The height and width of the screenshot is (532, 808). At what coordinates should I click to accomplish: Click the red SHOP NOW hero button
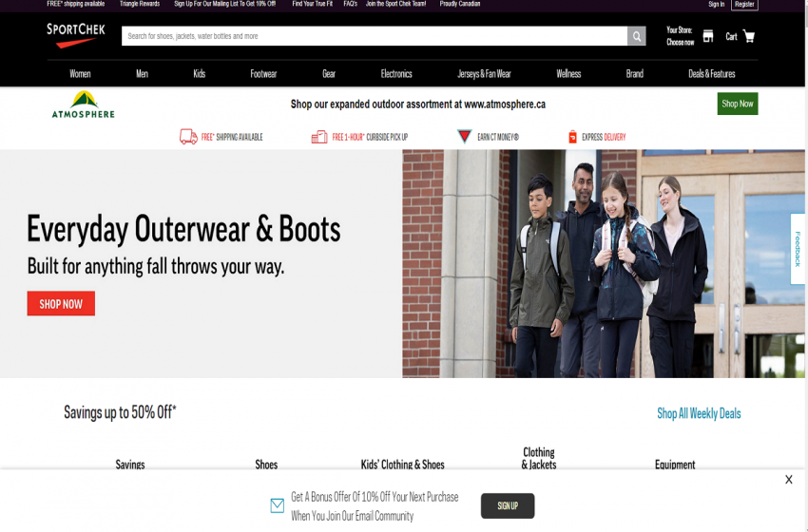[61, 303]
